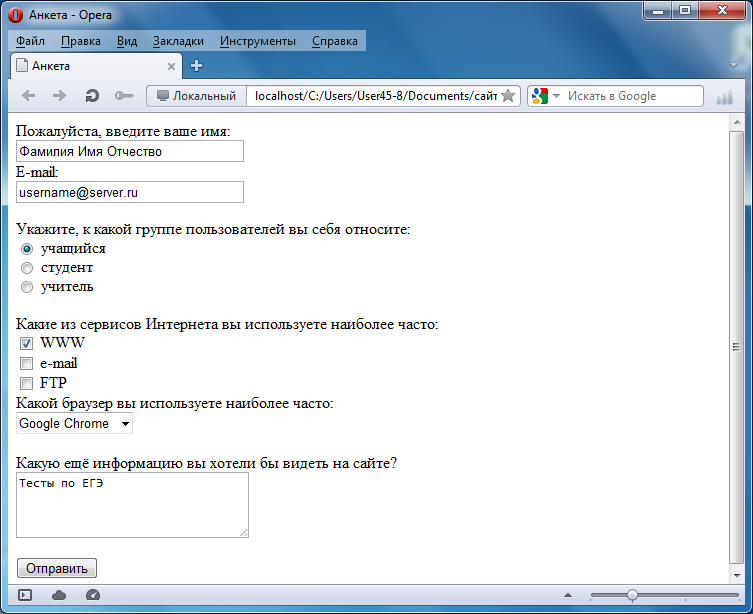Check the e-mail checkbox
The image size is (753, 614).
point(26,363)
